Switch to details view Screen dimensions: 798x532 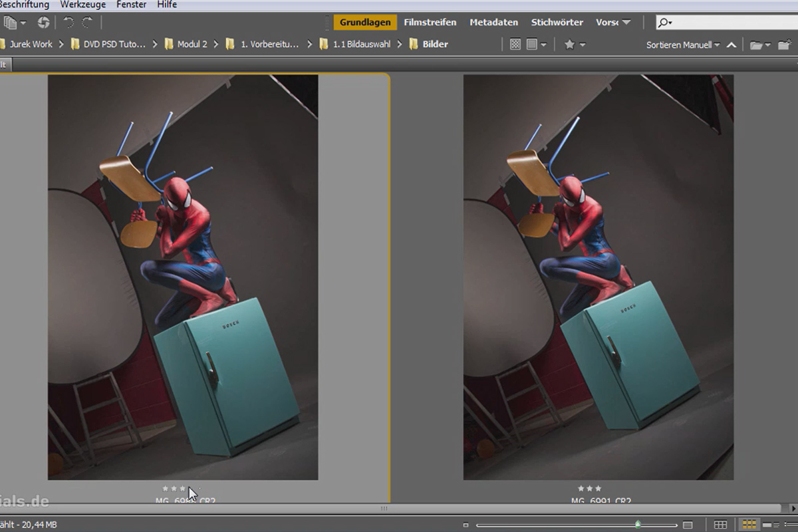771,525
